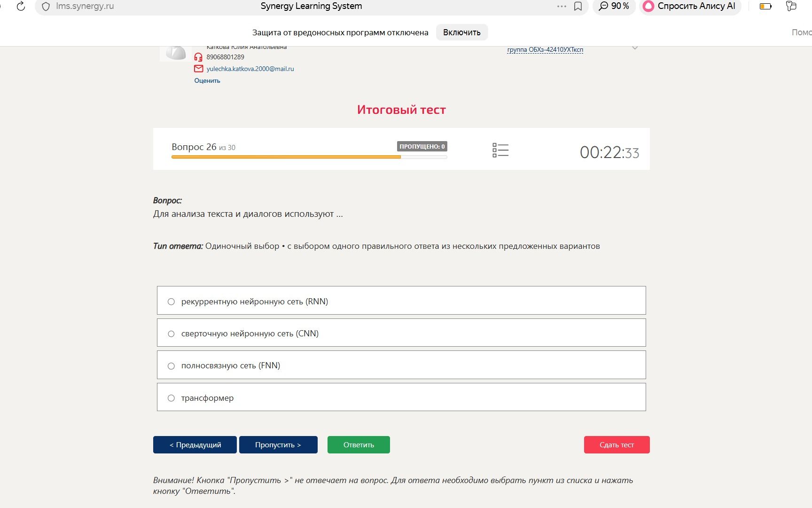Reload the page with the refresh icon
The width and height of the screenshot is (812, 508).
coord(21,6)
